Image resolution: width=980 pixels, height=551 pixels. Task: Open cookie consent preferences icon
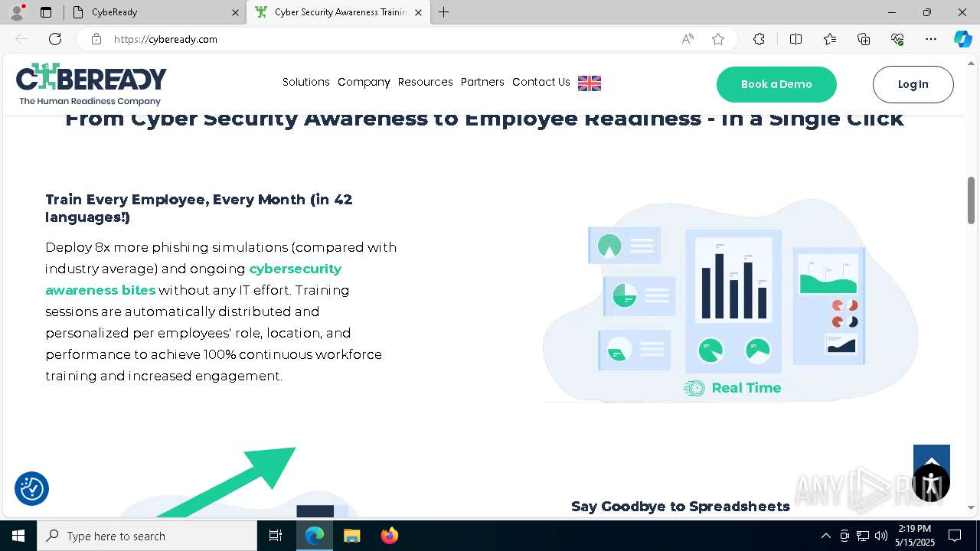(31, 488)
